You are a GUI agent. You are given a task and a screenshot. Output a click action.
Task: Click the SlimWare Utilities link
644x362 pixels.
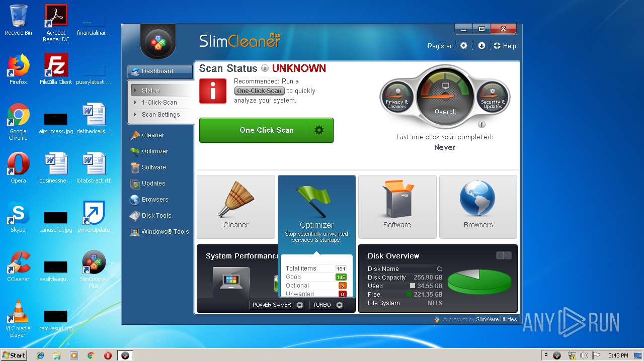[x=496, y=319]
